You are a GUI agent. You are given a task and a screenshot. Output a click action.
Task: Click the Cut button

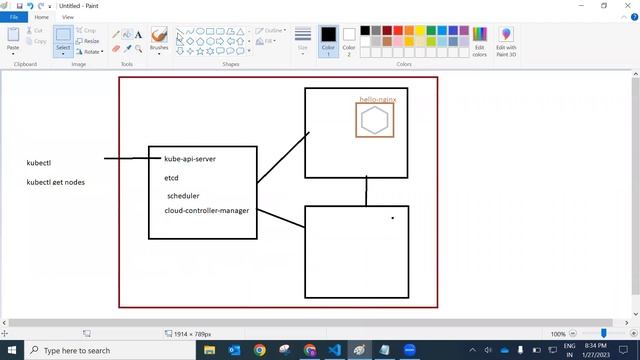click(x=35, y=31)
